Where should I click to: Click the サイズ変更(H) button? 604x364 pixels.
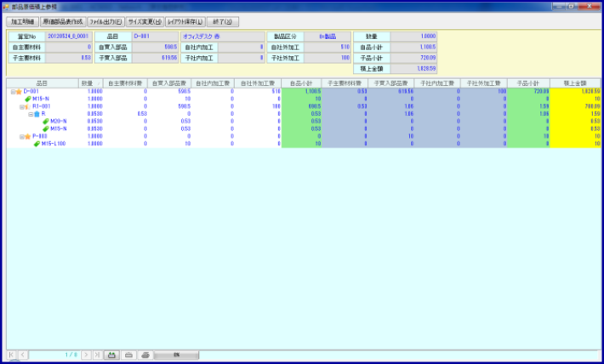(145, 21)
